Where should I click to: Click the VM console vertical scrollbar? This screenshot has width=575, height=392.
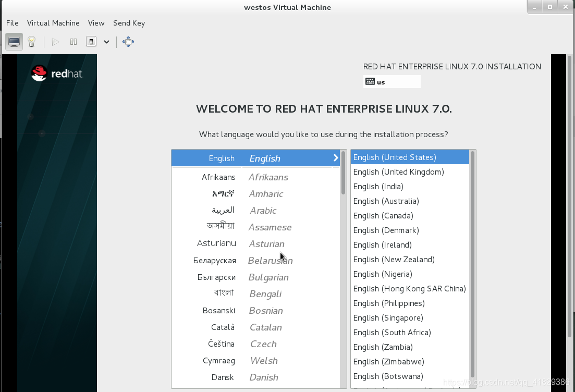click(569, 196)
